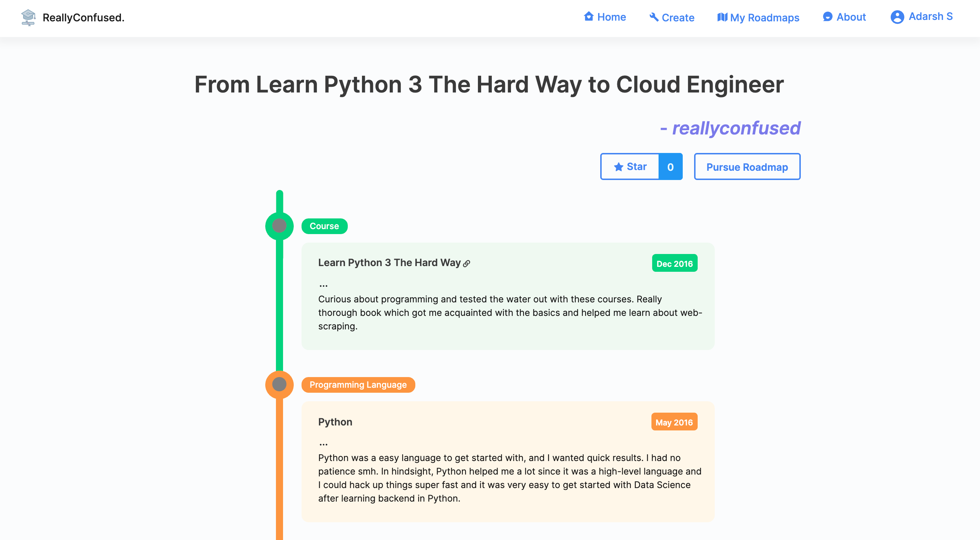980x540 pixels.
Task: Click the Pursue Roadmap button
Action: click(747, 167)
